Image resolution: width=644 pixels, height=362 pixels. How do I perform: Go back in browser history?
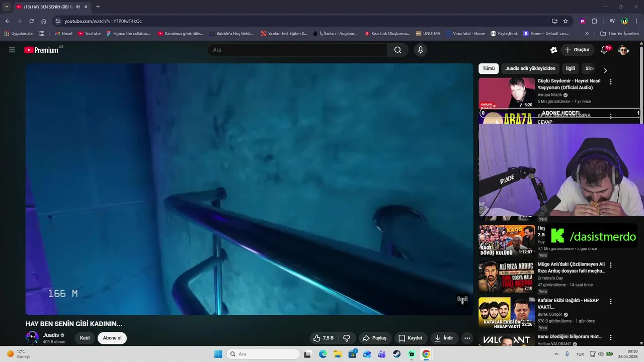(8, 21)
